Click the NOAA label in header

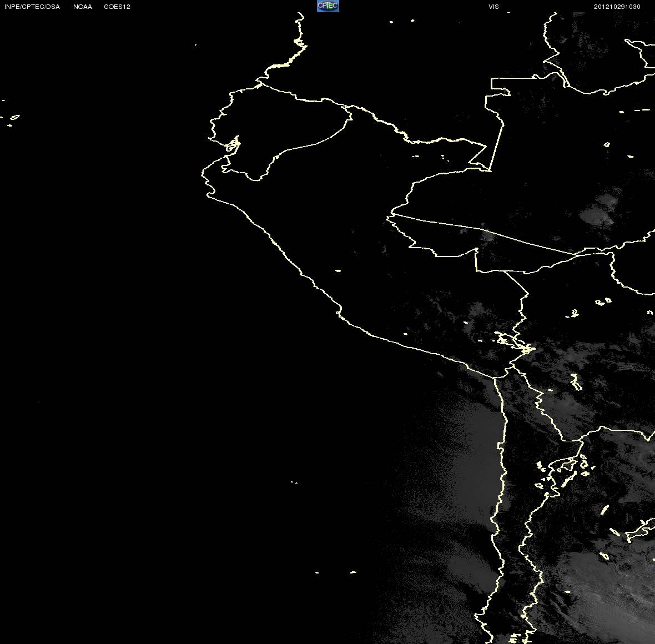[x=83, y=7]
